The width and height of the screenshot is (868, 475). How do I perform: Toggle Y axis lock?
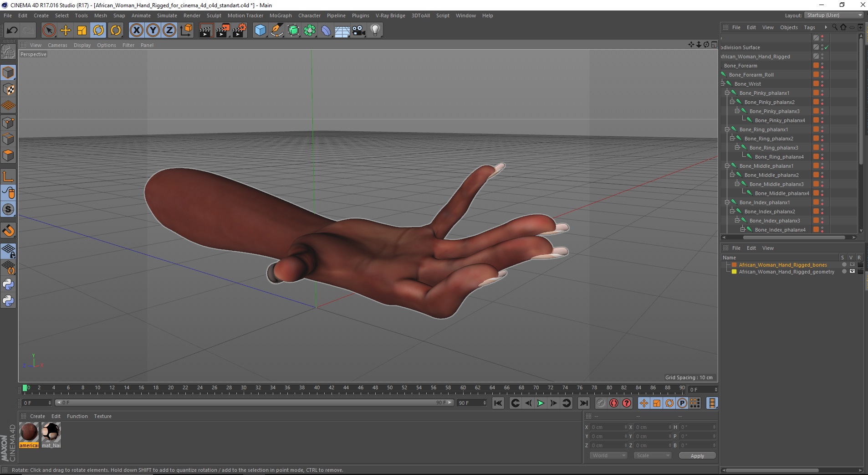(x=153, y=30)
